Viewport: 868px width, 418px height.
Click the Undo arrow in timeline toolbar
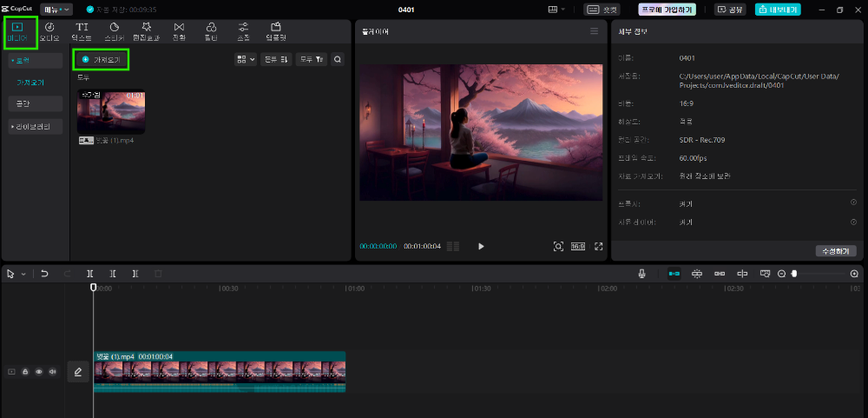pyautogui.click(x=44, y=274)
